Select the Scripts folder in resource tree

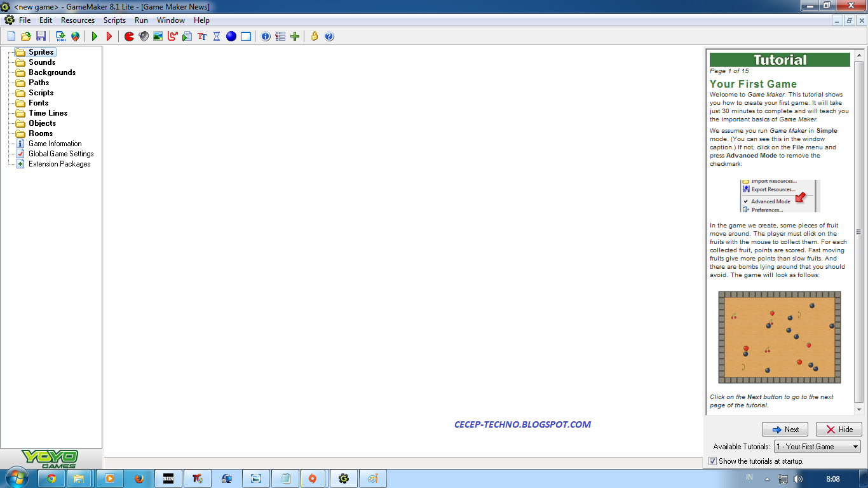(x=41, y=93)
